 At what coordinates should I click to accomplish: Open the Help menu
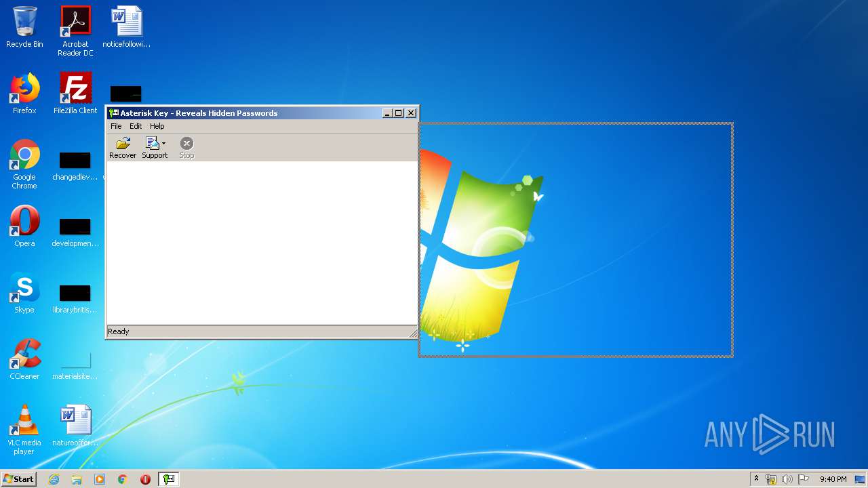[157, 126]
